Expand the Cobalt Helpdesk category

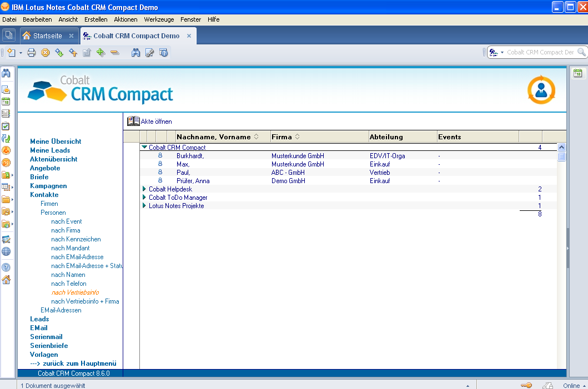tap(144, 189)
